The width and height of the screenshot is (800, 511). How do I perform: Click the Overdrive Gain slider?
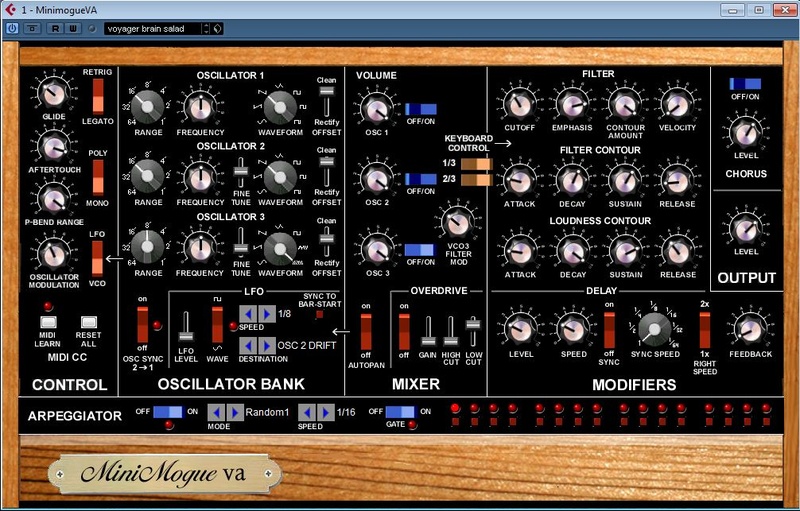(428, 332)
